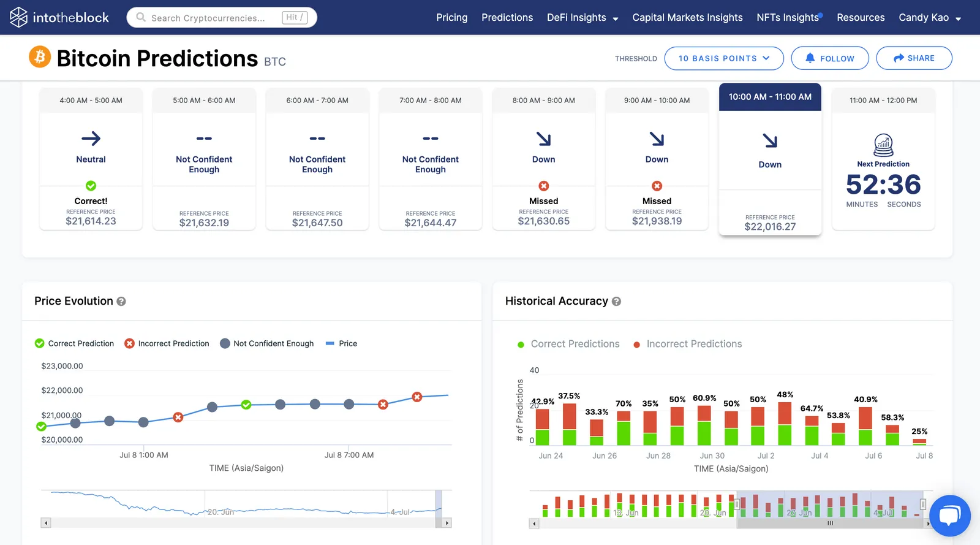Toggle Incorrect Predictions accuracy legend
The height and width of the screenshot is (545, 980).
click(687, 344)
